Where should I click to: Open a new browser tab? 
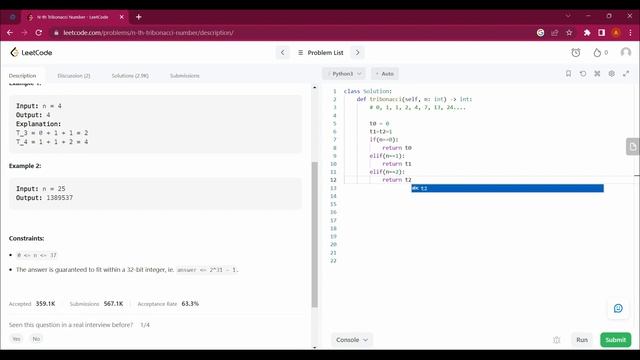coord(138,17)
